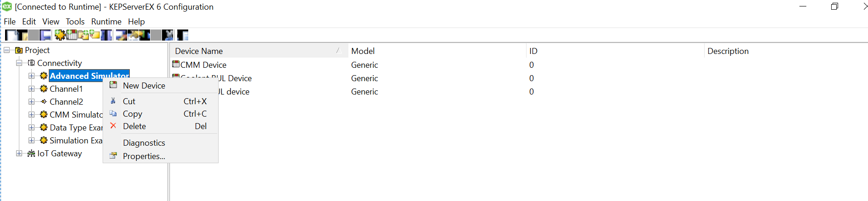Click the Save project toolbar icon

(x=45, y=35)
